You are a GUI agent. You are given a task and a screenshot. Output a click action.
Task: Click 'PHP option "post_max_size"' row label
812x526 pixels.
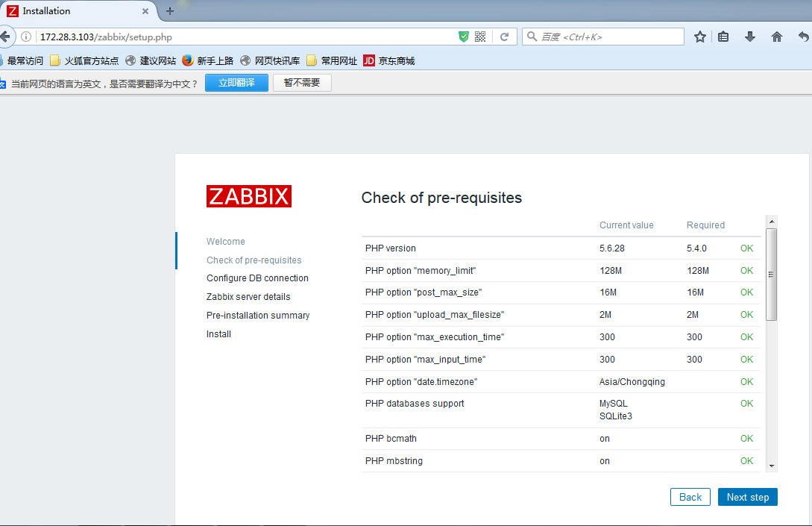[424, 292]
